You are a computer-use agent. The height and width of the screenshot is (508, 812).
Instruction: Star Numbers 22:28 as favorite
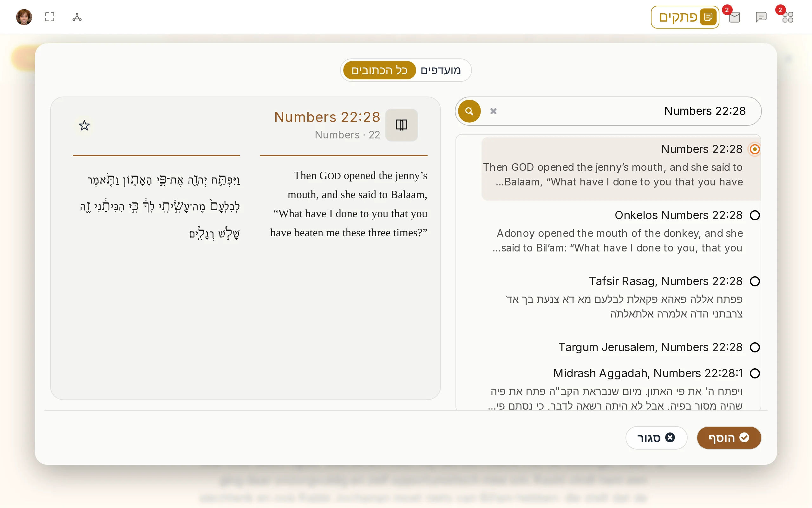click(84, 125)
